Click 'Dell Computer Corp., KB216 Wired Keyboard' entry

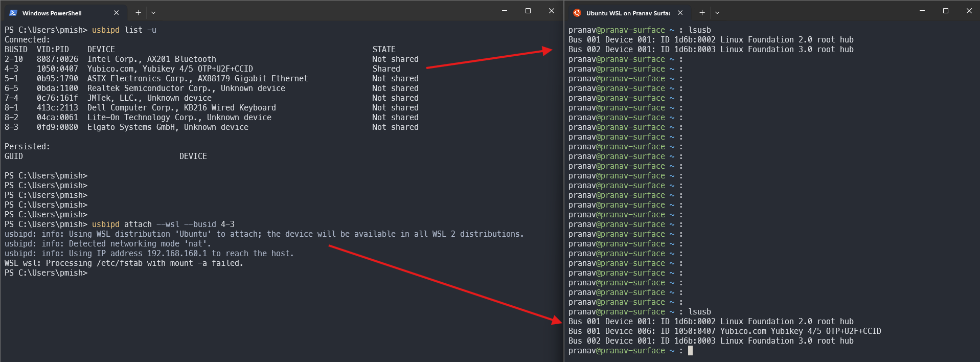[181, 108]
